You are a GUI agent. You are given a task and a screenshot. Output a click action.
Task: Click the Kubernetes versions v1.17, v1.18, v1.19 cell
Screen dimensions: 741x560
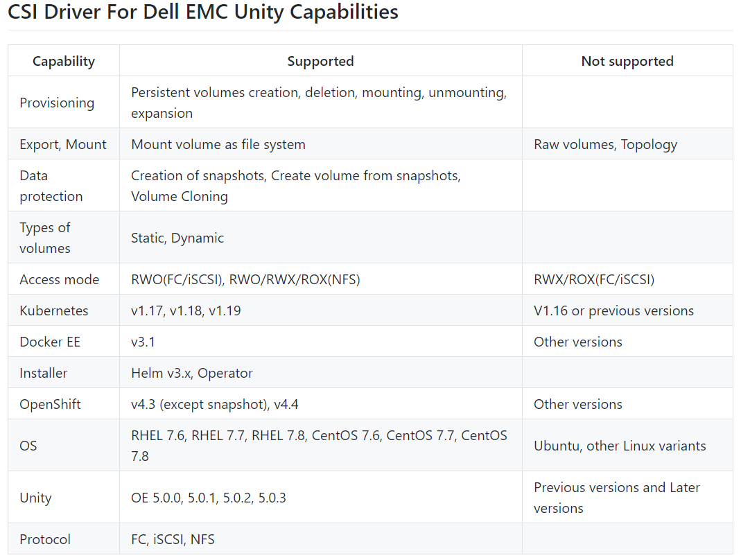tap(320, 310)
